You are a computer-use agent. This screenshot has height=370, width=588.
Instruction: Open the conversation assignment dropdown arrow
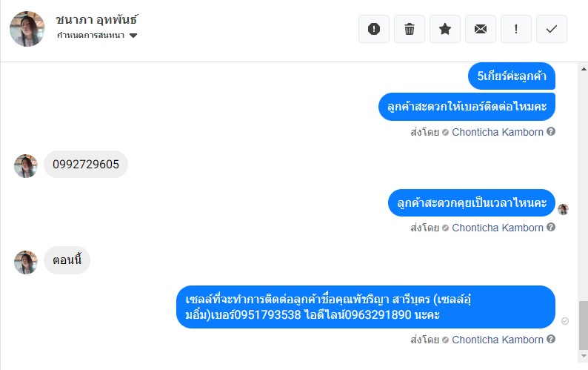pyautogui.click(x=133, y=36)
